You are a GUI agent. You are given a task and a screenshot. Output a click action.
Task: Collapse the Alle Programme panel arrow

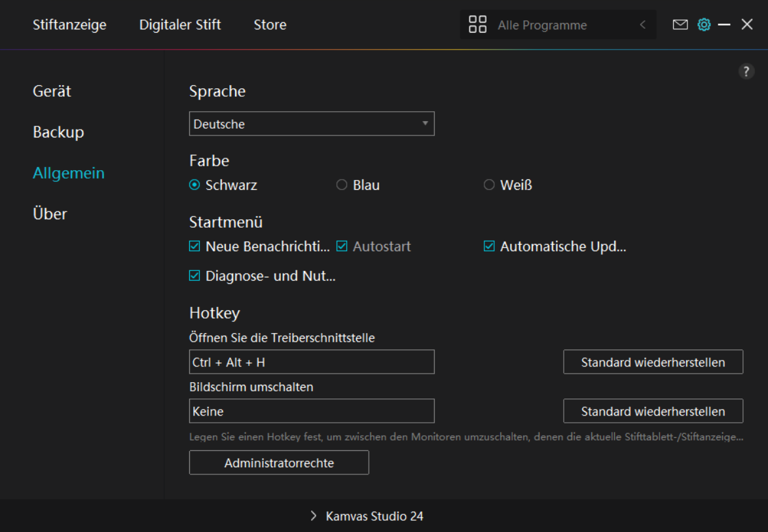[642, 25]
